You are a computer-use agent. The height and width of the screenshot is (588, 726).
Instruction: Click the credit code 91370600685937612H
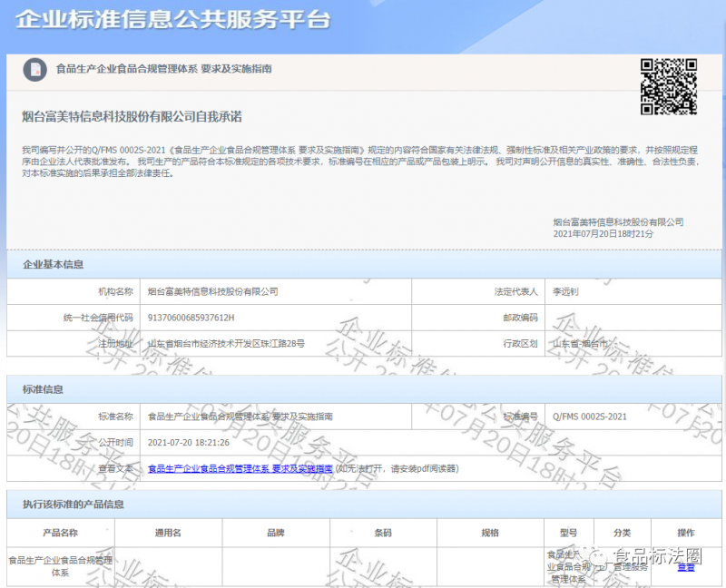(191, 318)
